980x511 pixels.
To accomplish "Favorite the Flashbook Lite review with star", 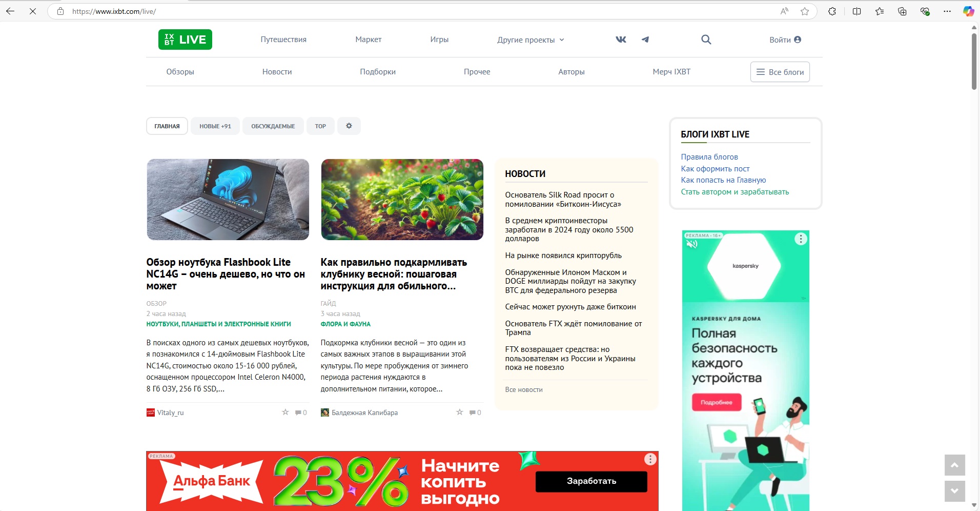I will (285, 412).
